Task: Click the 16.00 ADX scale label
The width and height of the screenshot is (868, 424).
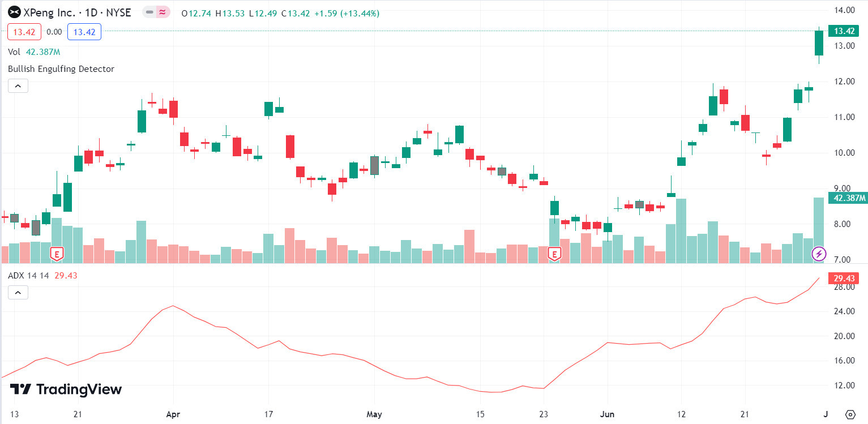Action: pos(844,361)
